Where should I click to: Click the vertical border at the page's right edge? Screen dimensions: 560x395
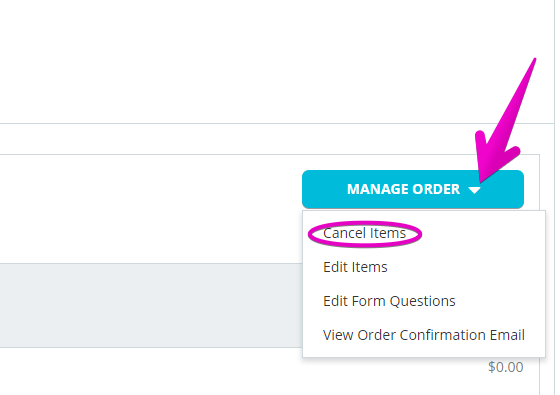point(554,198)
